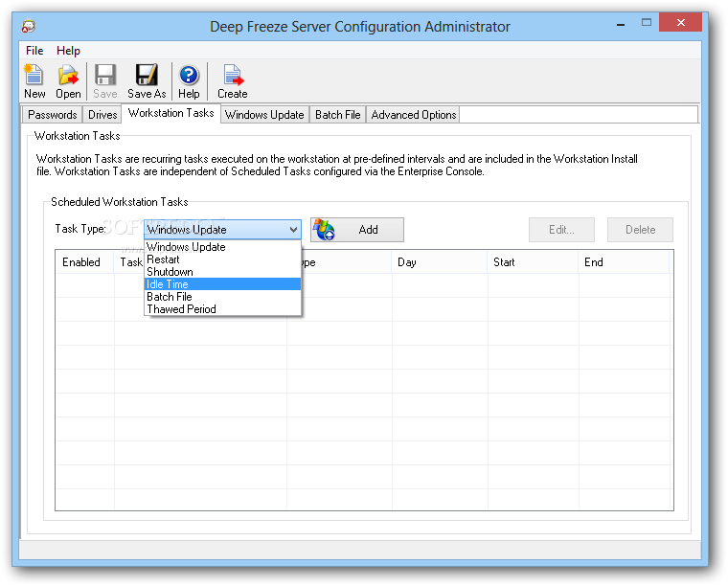The image size is (728, 586).
Task: Click the Edit... button
Action: coord(561,230)
